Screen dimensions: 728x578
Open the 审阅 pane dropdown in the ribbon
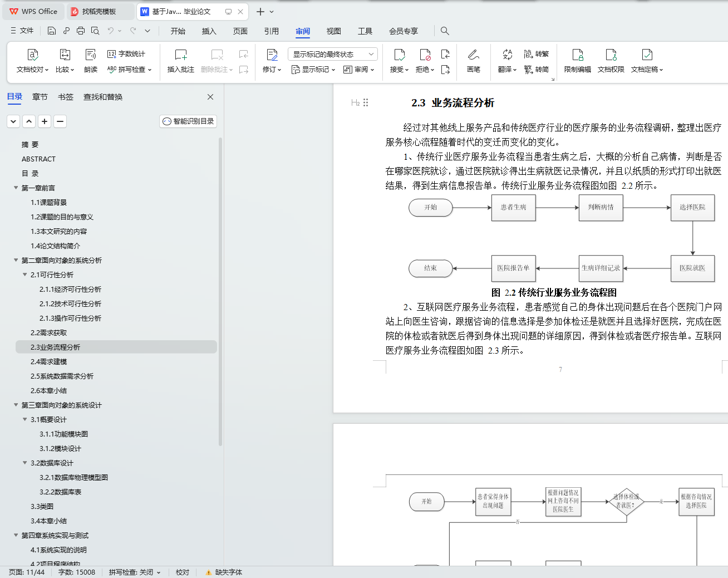[x=359, y=70]
